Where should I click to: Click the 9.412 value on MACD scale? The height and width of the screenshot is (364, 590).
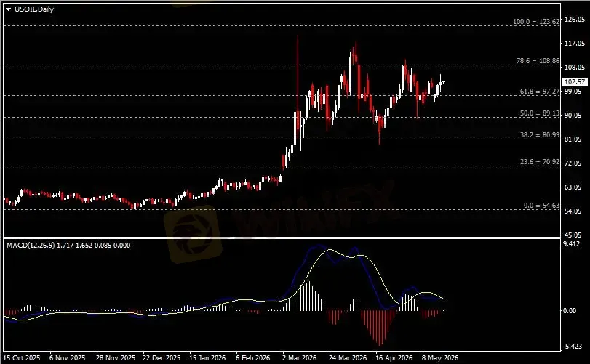(572, 244)
